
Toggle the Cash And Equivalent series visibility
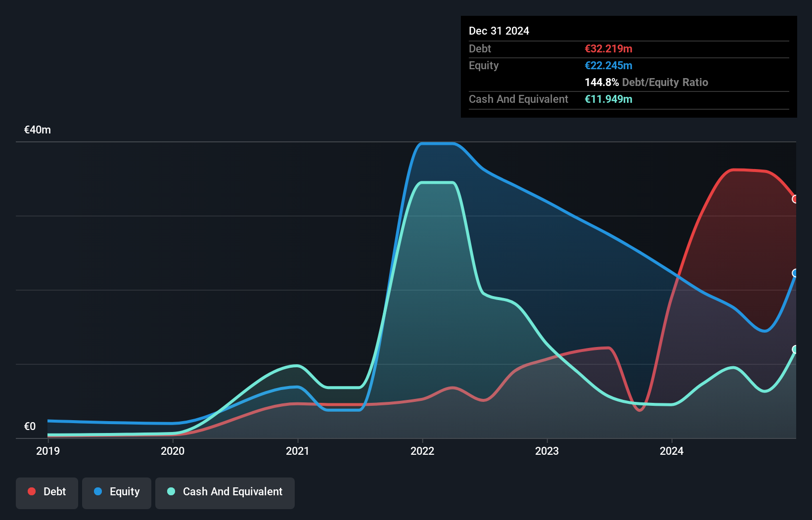coord(225,491)
